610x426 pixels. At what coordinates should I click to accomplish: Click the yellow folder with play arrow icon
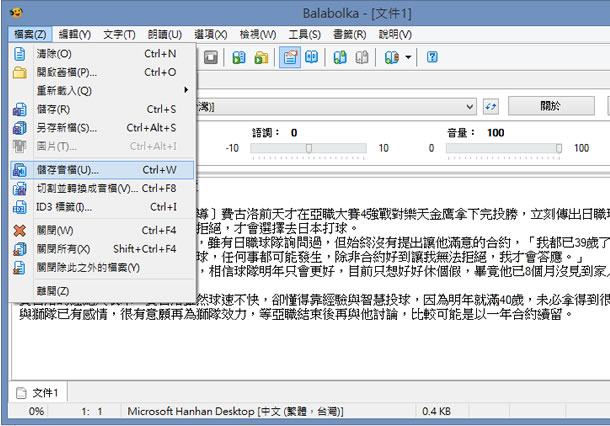click(261, 58)
